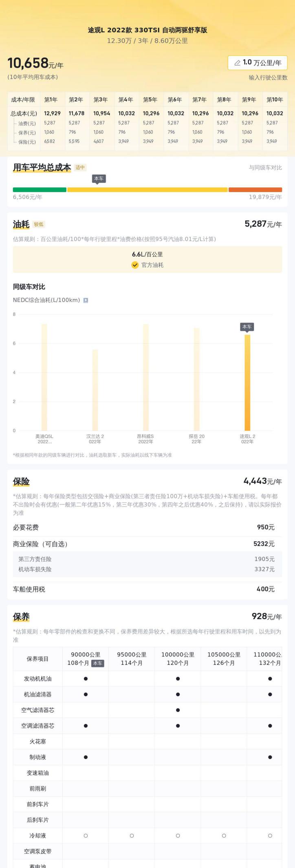The width and height of the screenshot is (295, 868).
Task: Click the 汉兰达 2022年 bar in the chart
Action: 95,390
